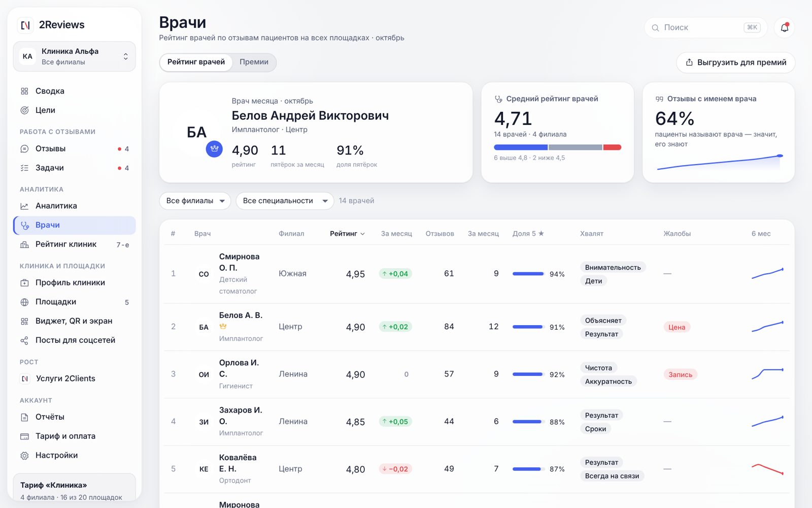
Task: Open the Все специальности dropdown
Action: (285, 201)
